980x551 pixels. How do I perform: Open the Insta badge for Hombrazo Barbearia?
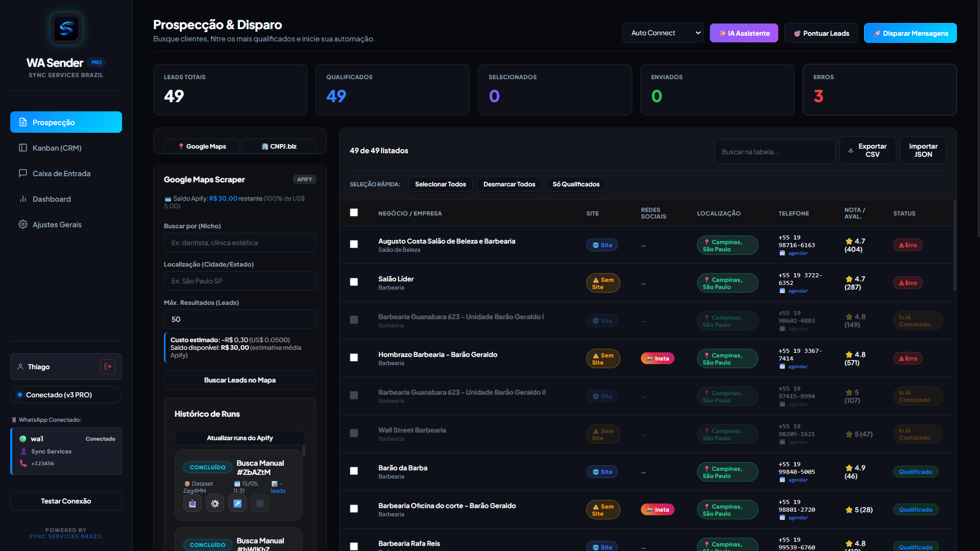pos(658,358)
